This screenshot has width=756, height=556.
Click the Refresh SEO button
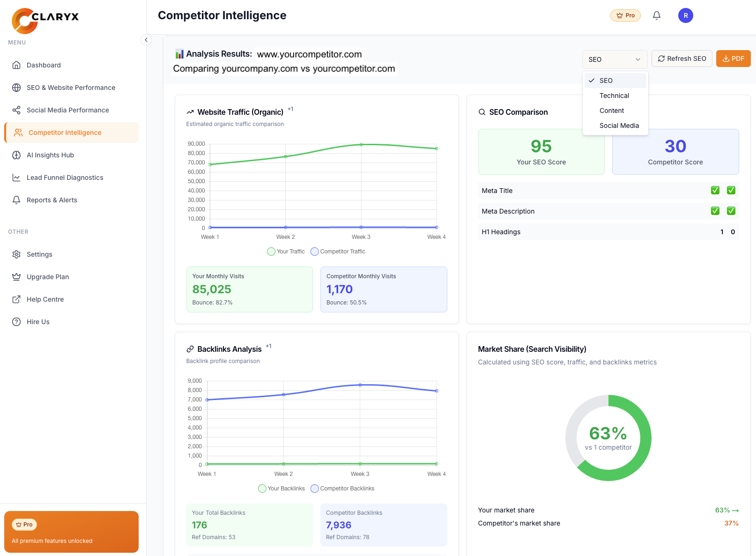click(x=682, y=59)
